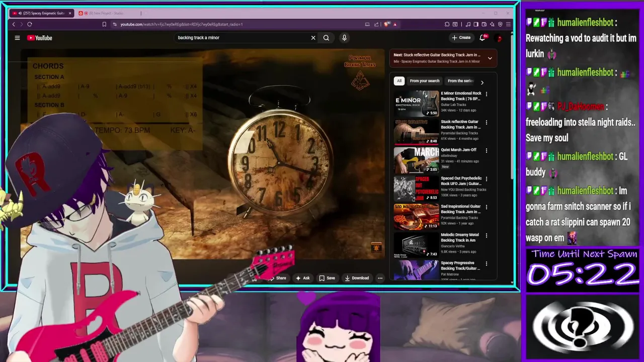Focus the browser address bar URL

[182, 24]
